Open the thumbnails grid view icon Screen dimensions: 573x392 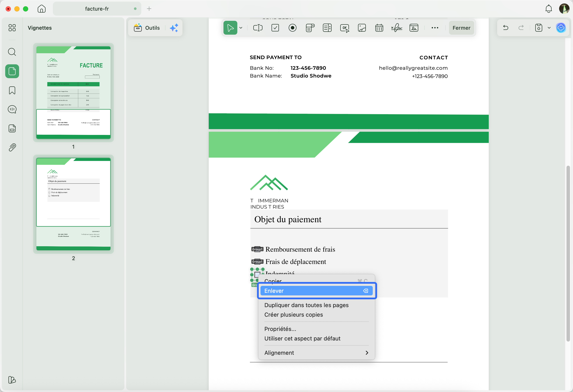coord(12,28)
